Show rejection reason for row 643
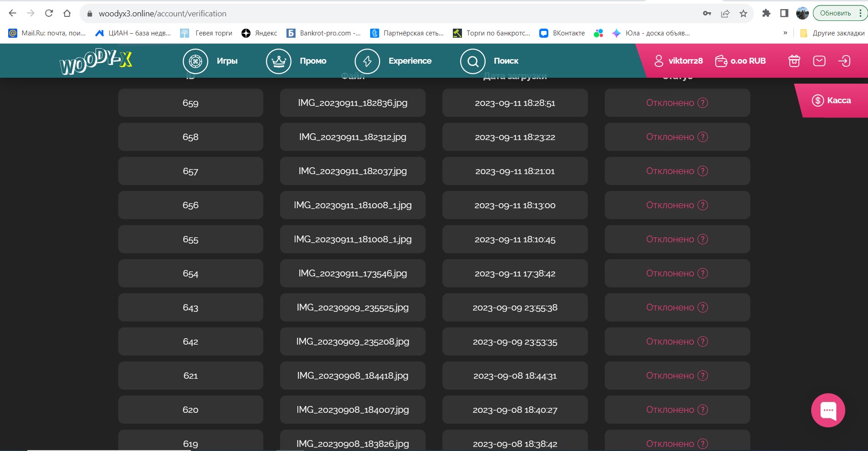The height and width of the screenshot is (451, 868). click(x=702, y=307)
